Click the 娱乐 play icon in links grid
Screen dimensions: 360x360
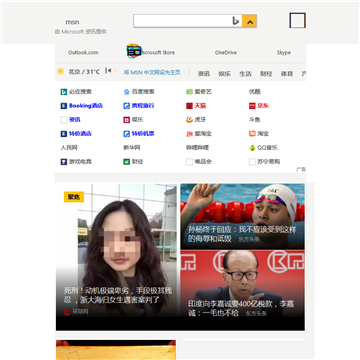pyautogui.click(x=126, y=120)
